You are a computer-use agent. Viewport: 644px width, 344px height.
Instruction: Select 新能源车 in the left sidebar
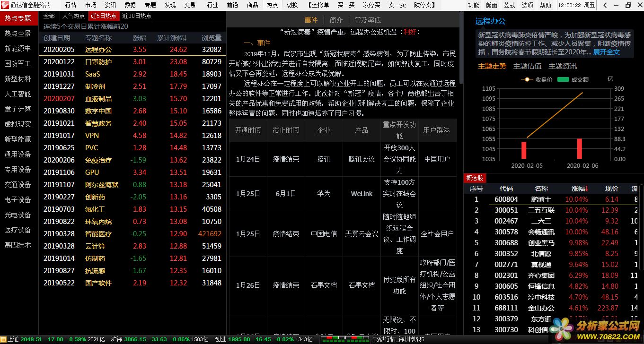click(18, 49)
